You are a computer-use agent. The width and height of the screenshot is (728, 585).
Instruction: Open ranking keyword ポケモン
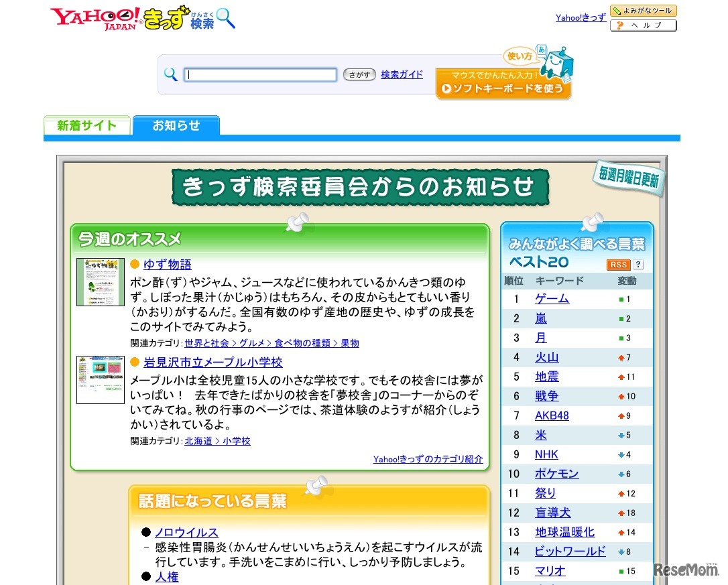pos(556,474)
